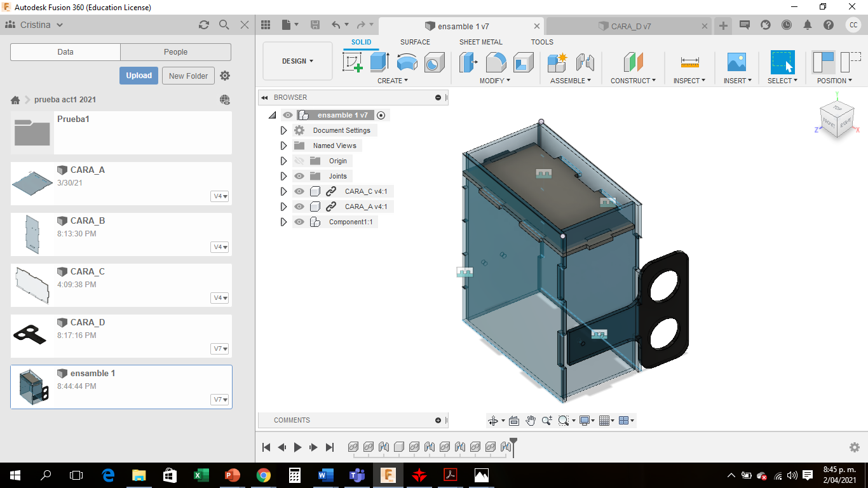Image resolution: width=868 pixels, height=488 pixels.
Task: Select the Create Sketch tool icon
Action: pos(352,62)
